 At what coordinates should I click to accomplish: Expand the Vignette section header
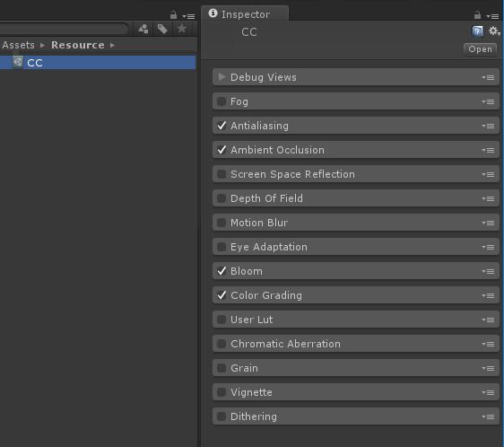[355, 392]
